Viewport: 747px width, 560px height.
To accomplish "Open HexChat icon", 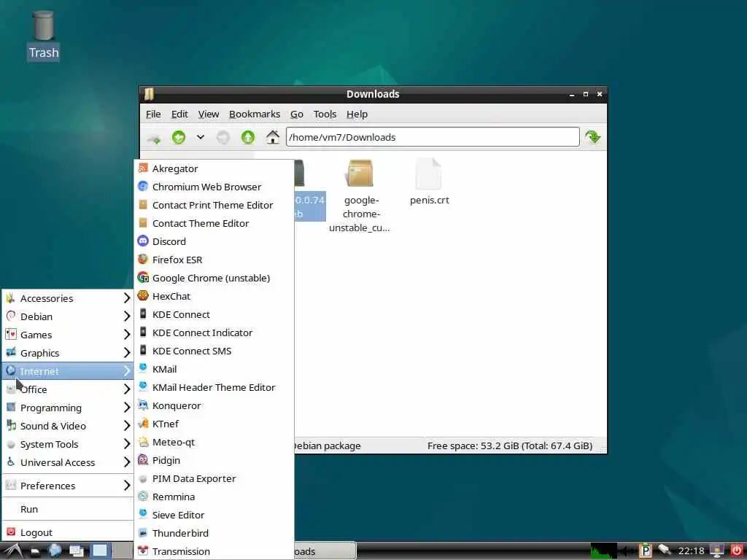I will (143, 296).
